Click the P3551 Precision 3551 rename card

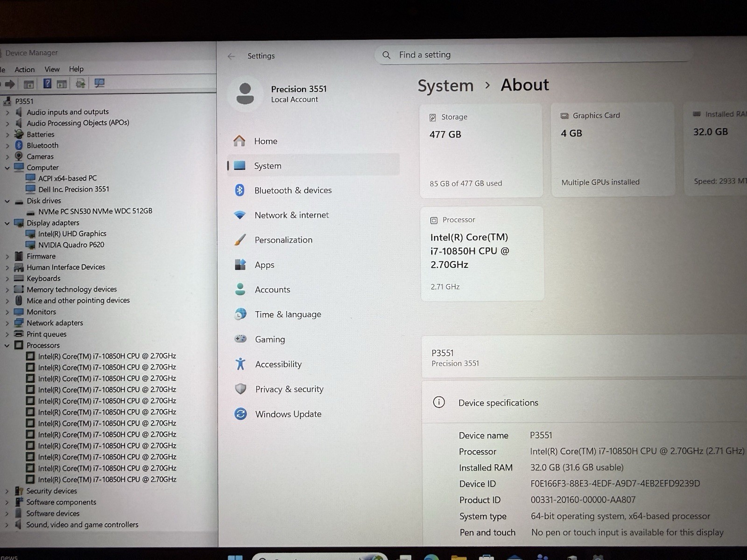[x=585, y=357]
